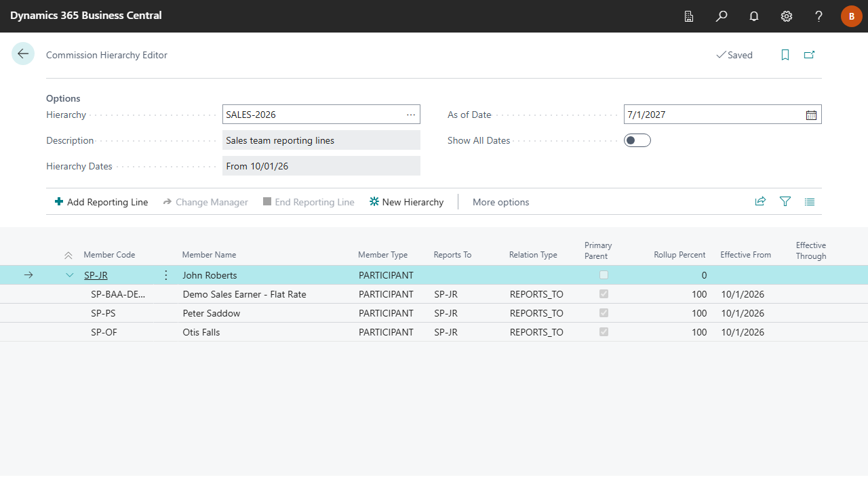Click New Hierarchy action
Image resolution: width=868 pixels, height=488 pixels.
(x=406, y=202)
